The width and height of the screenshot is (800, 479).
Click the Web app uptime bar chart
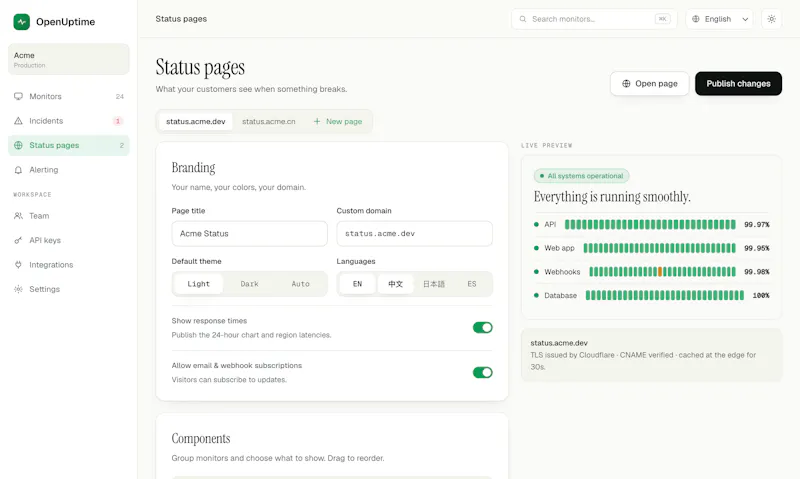(x=659, y=248)
